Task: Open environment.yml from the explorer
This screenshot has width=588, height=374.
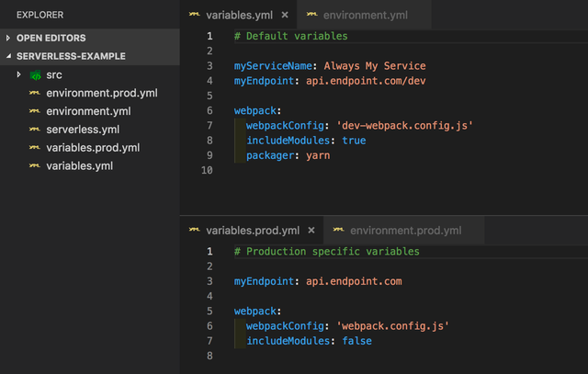Action: coord(88,111)
